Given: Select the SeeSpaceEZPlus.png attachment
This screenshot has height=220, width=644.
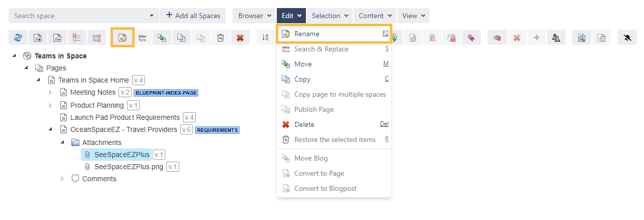Looking at the screenshot, I should click(129, 167).
